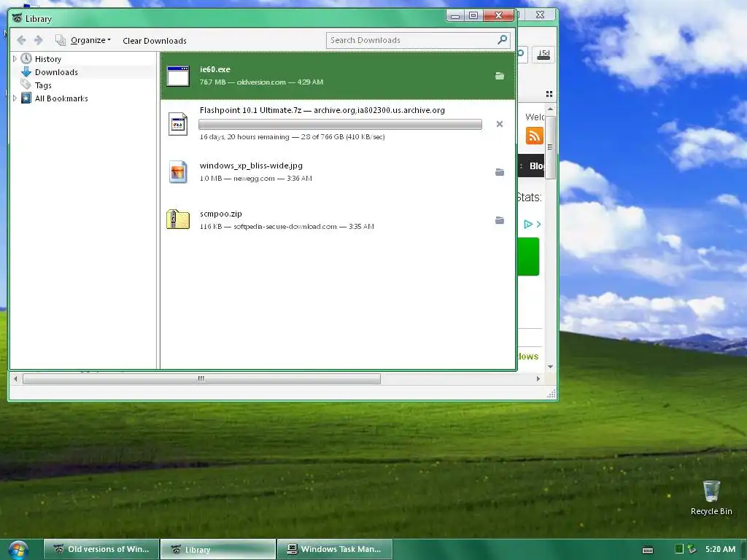Select the windows_xp_bliss-wide.jpg entry
The height and width of the screenshot is (560, 747).
pos(337,171)
